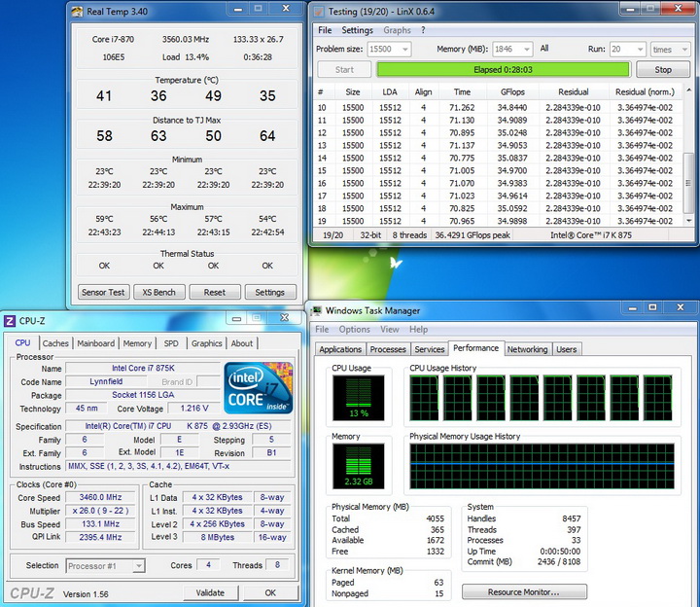This screenshot has height=607, width=700.
Task: Open the File menu in LinX
Action: click(x=325, y=30)
